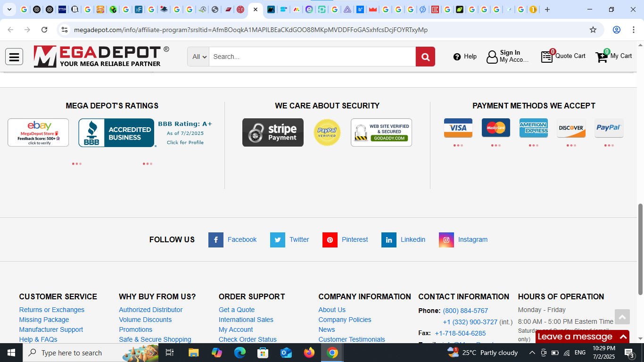Click the Stripe Payment security badge
The image size is (644, 362).
click(x=273, y=132)
